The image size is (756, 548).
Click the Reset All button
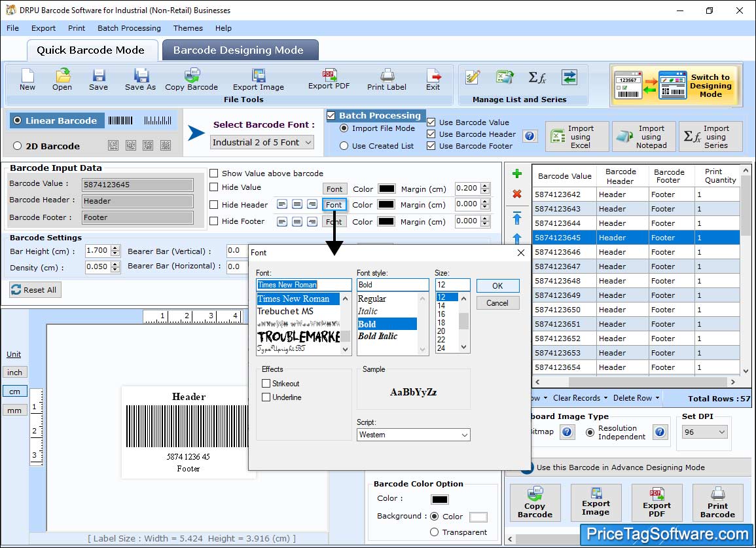point(35,290)
